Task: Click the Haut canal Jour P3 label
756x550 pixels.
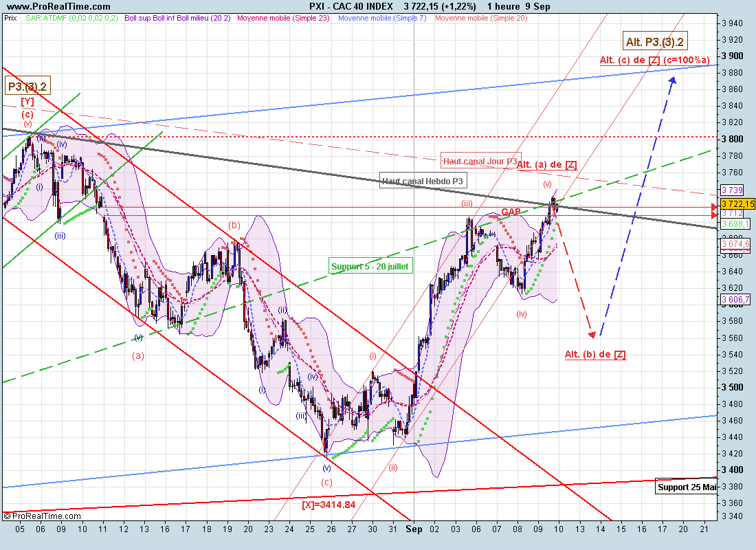Action: click(480, 161)
